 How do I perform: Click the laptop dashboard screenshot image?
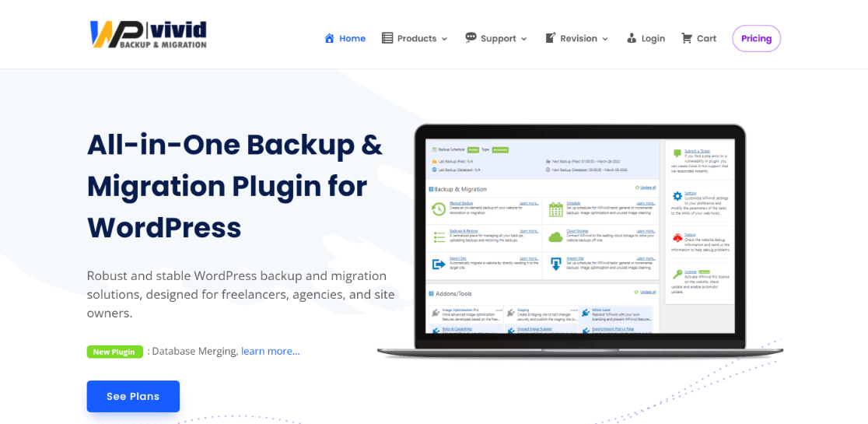click(x=580, y=240)
